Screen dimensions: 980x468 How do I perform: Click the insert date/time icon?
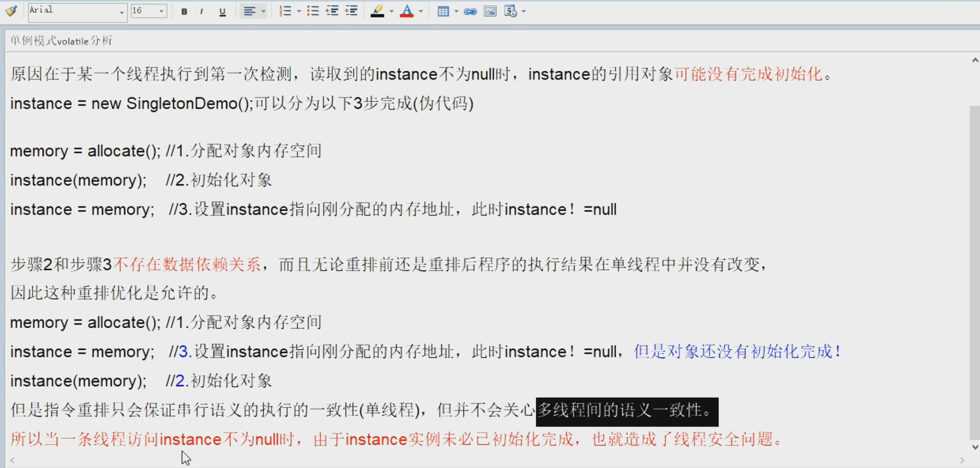511,11
